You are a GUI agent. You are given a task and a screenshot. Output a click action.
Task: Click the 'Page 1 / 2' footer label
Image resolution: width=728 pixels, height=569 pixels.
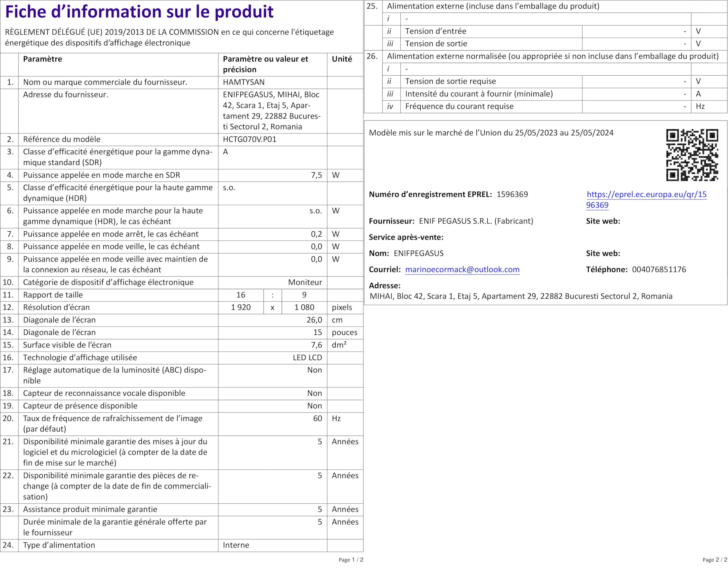pyautogui.click(x=351, y=560)
